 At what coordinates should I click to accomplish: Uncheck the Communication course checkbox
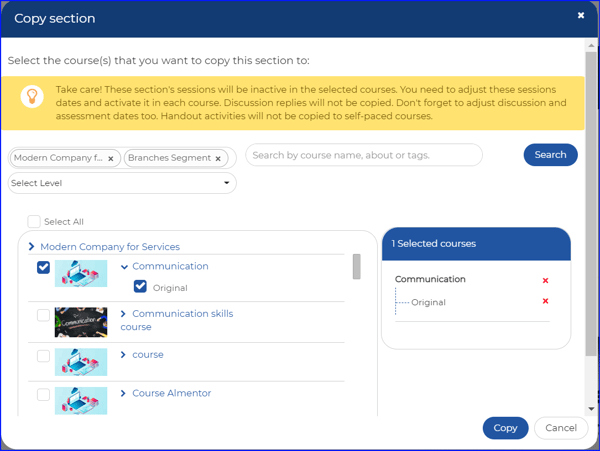point(43,267)
